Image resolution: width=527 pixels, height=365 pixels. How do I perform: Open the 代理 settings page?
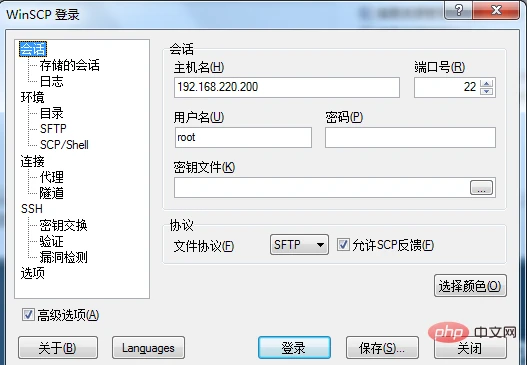click(x=51, y=177)
